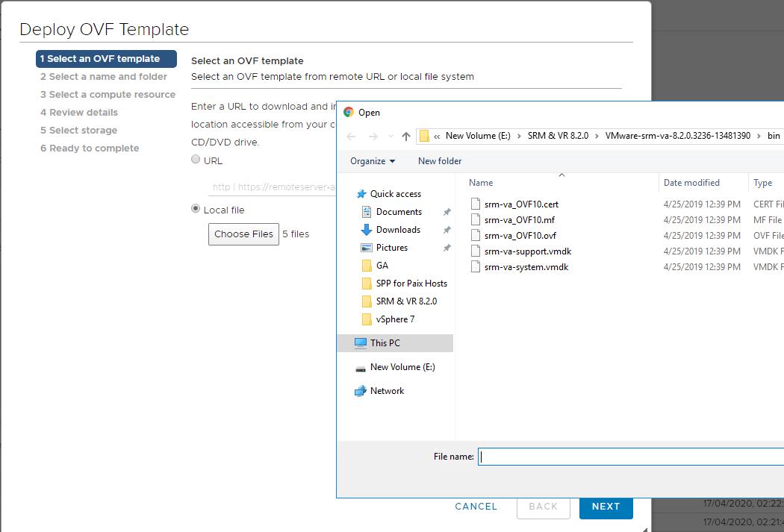Click the File name input field
This screenshot has height=532, width=784.
631,457
